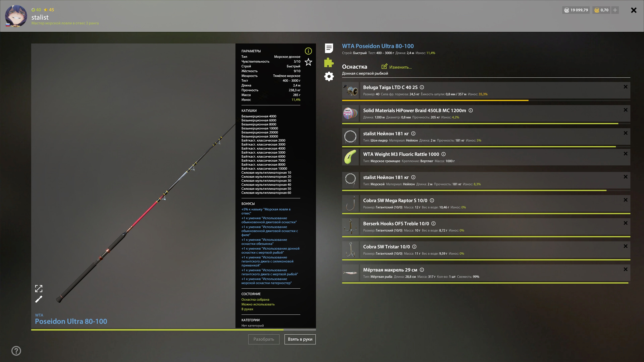Select the green rattle weight thumbnail

(350, 157)
